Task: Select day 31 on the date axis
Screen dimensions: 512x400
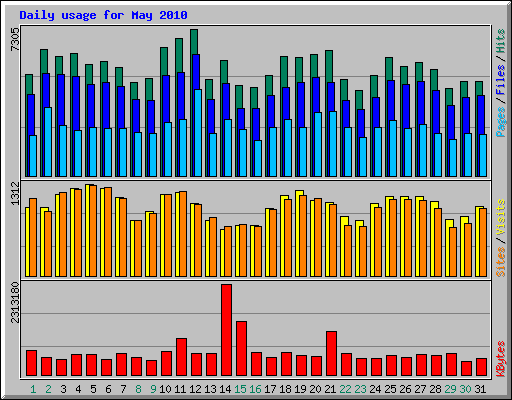Action: pyautogui.click(x=480, y=389)
